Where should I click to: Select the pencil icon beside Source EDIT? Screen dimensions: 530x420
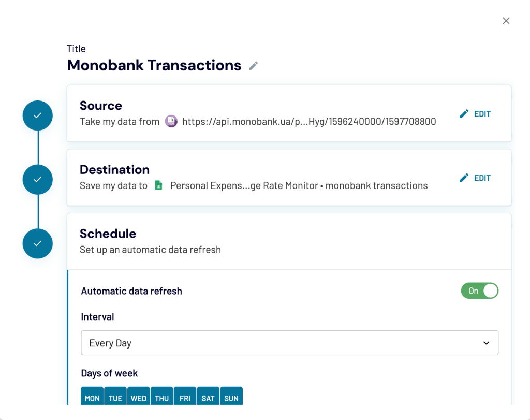coord(464,113)
